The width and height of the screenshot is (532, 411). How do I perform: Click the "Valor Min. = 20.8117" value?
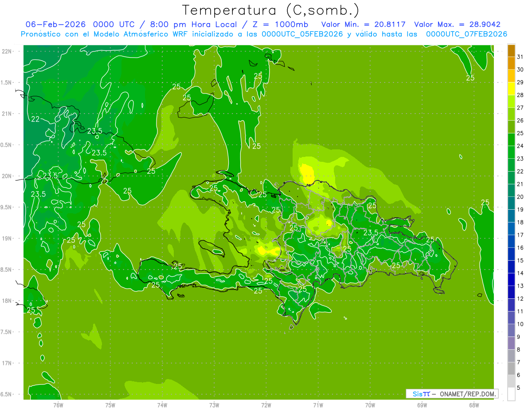pos(363,24)
